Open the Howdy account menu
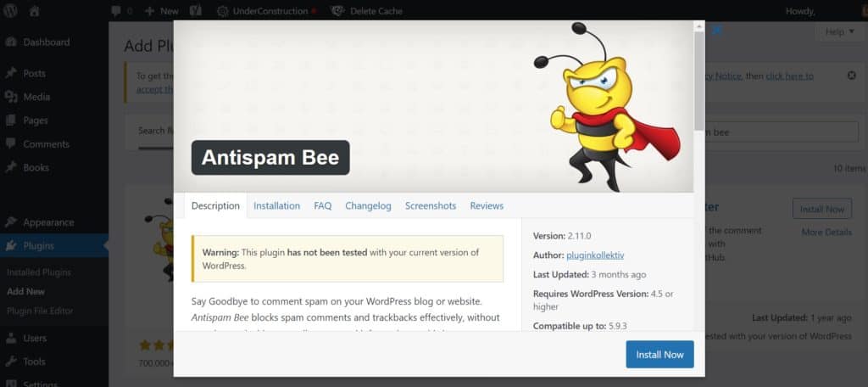This screenshot has width=868, height=387. [x=800, y=11]
